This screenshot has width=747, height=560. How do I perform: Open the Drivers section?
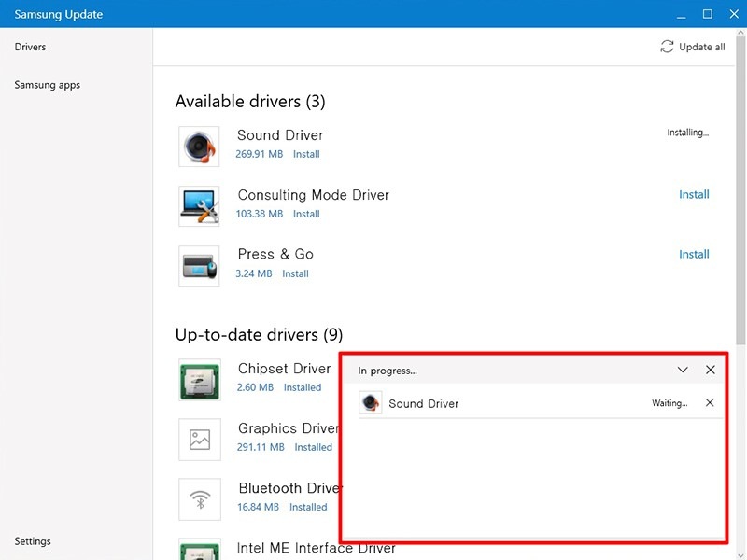[x=30, y=47]
